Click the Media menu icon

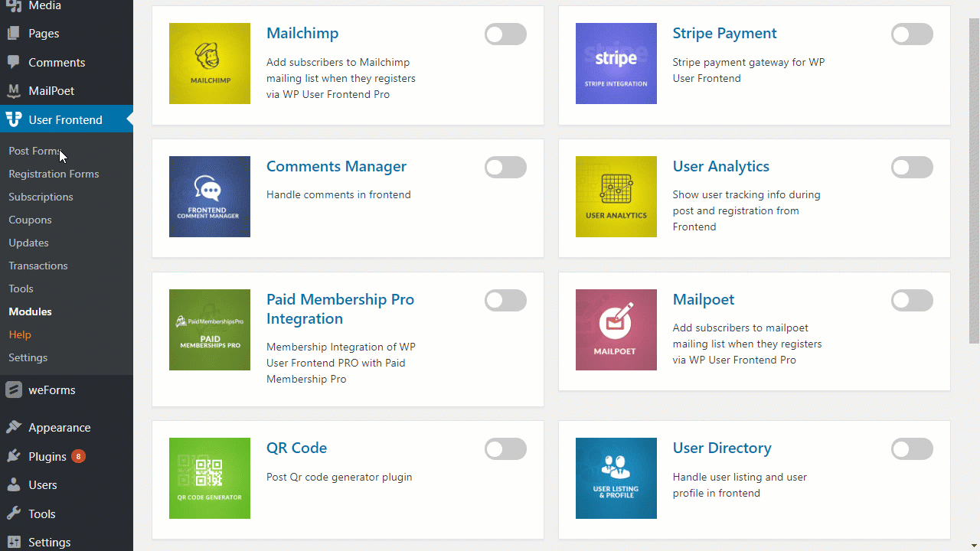click(14, 5)
